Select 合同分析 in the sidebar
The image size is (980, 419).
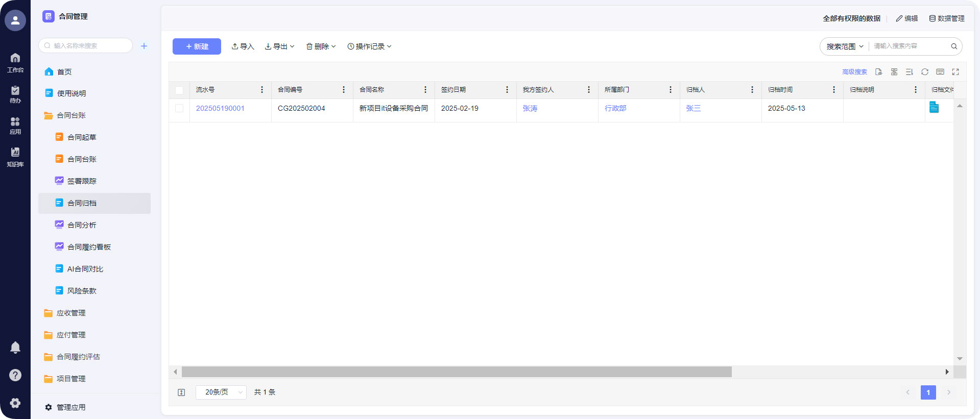(x=82, y=225)
